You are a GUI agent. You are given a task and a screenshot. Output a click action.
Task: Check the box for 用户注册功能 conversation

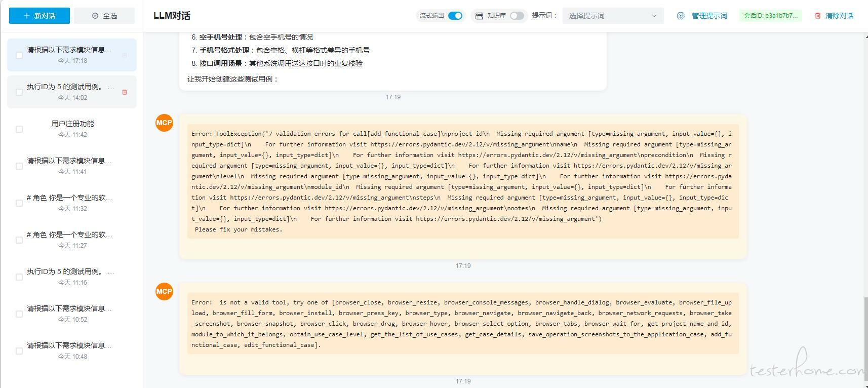point(19,129)
